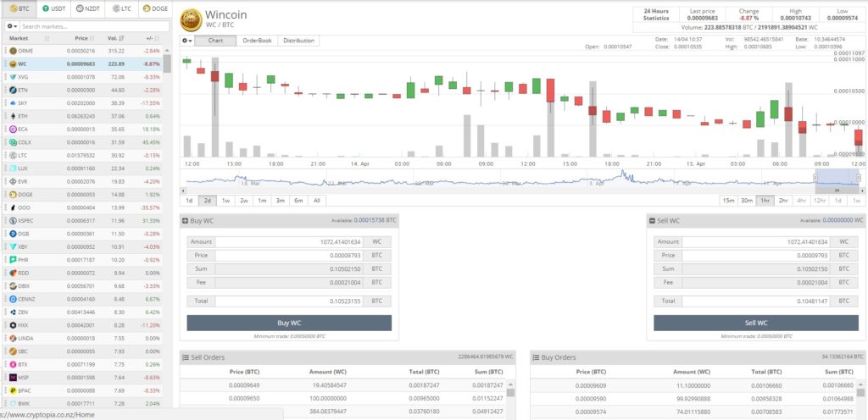Set candle interval to 2hr

(x=782, y=201)
